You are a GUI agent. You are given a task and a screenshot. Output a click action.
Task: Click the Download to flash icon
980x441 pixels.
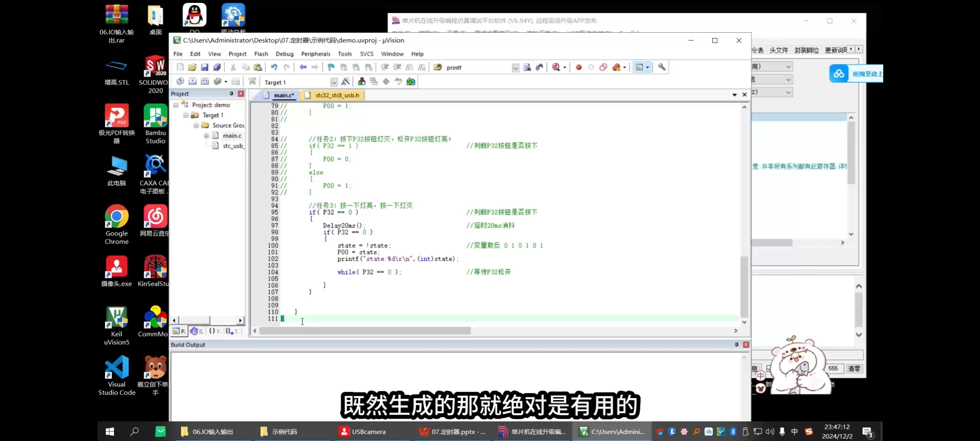[x=252, y=81]
